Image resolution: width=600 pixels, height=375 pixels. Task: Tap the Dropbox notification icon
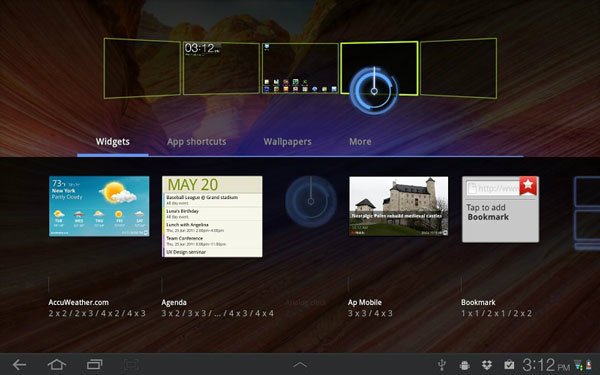pyautogui.click(x=487, y=365)
